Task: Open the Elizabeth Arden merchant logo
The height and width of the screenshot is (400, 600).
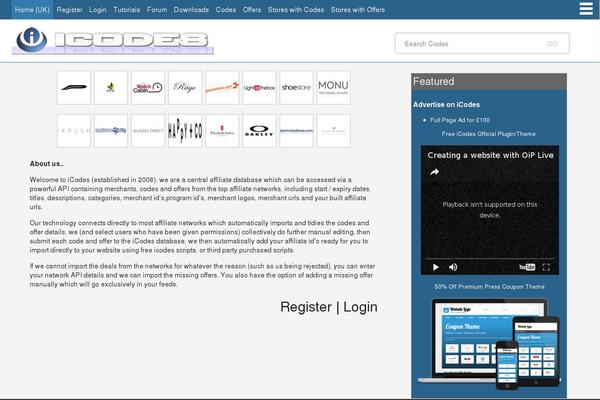Action: click(x=222, y=131)
